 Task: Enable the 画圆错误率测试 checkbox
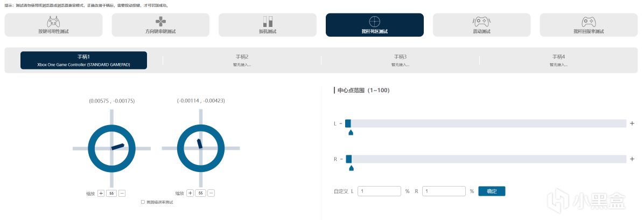143,202
